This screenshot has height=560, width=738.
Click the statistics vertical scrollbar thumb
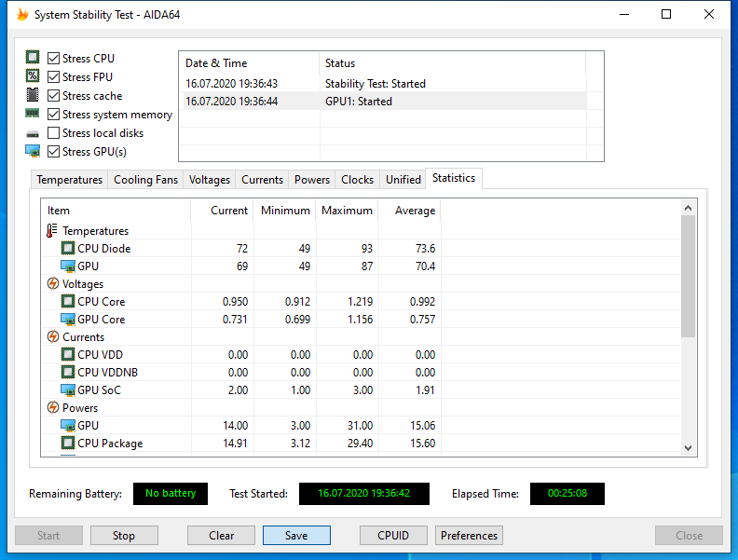(x=688, y=276)
